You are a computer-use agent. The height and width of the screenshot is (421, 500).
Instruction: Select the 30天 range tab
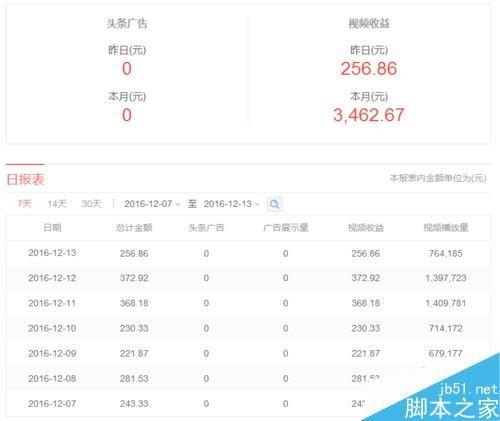[91, 203]
